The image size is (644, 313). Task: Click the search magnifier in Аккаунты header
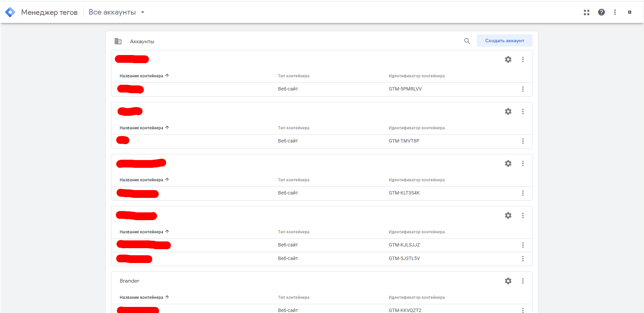click(467, 41)
